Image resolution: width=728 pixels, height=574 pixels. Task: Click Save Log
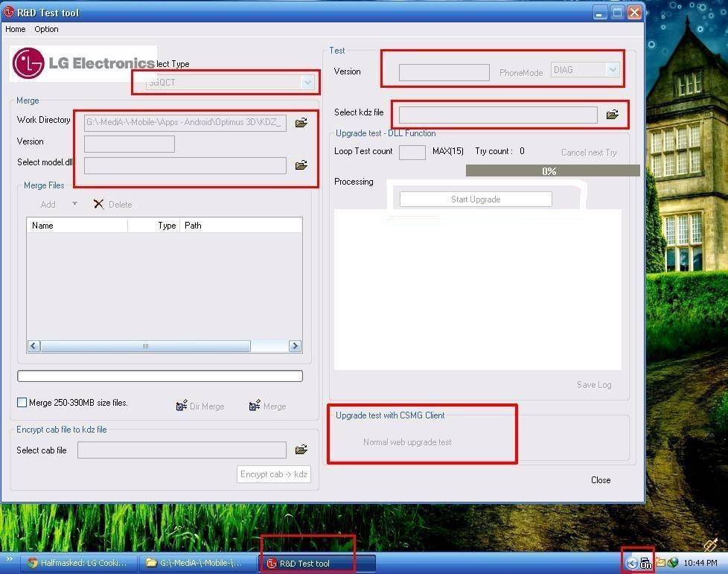click(594, 385)
